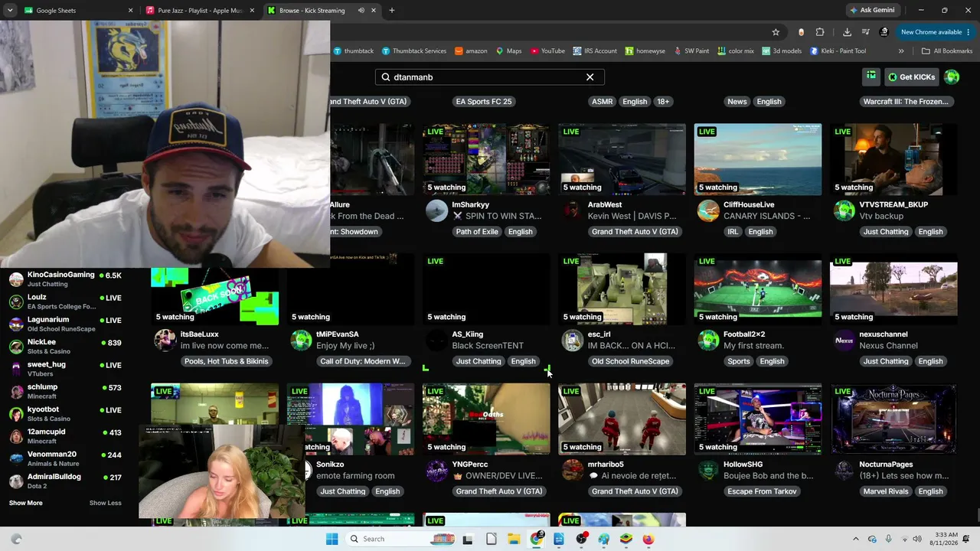
Task: Expand the sidebar with Show More
Action: pos(26,503)
